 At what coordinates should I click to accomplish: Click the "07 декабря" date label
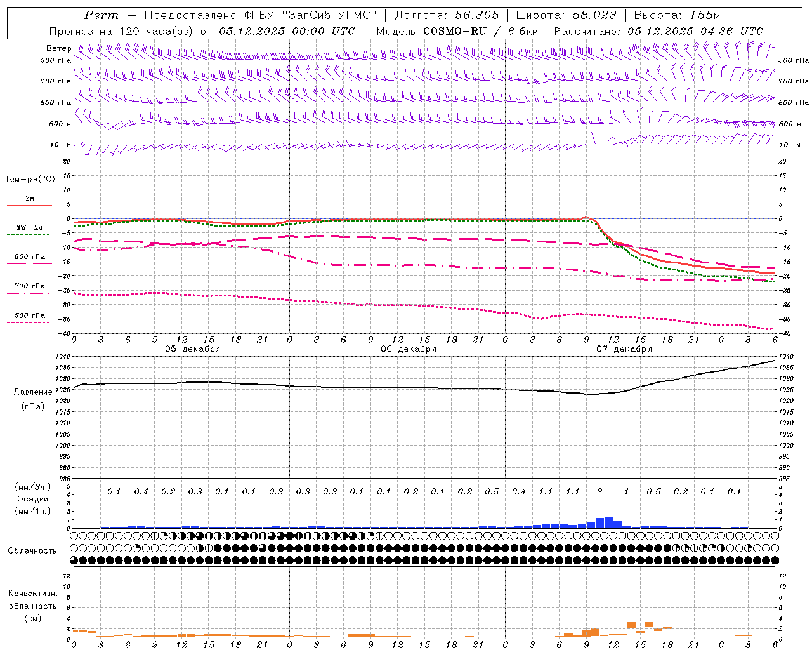point(624,349)
